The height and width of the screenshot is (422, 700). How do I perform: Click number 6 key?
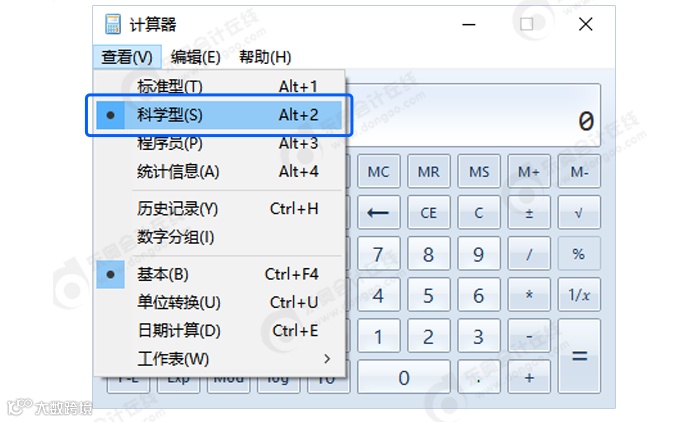[x=479, y=295]
